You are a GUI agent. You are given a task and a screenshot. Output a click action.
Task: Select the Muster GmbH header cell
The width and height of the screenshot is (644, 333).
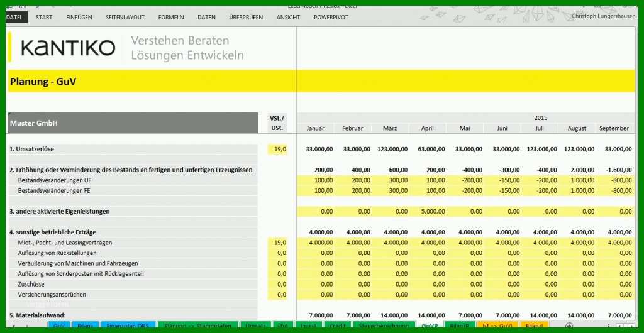pyautogui.click(x=133, y=123)
